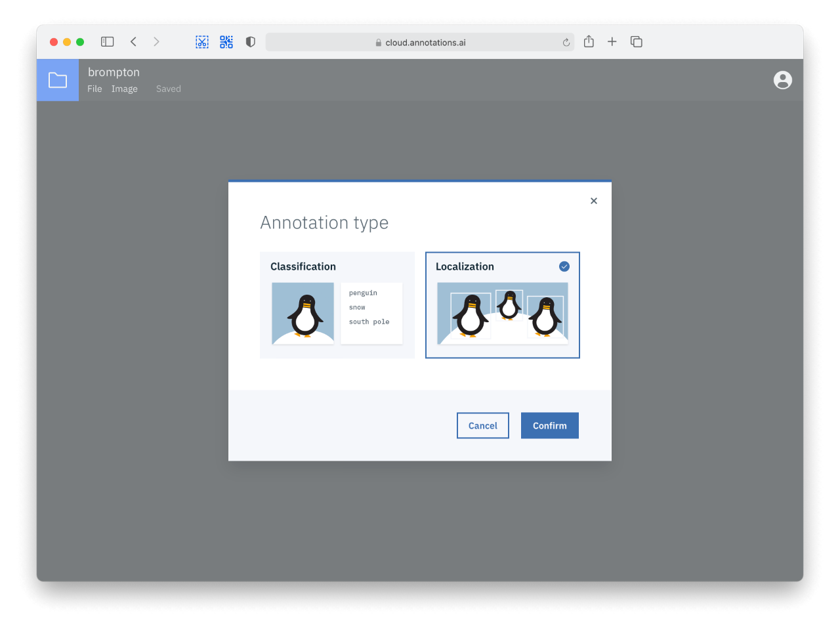The image size is (840, 630).
Task: Open a new tab with plus icon
Action: pyautogui.click(x=612, y=42)
